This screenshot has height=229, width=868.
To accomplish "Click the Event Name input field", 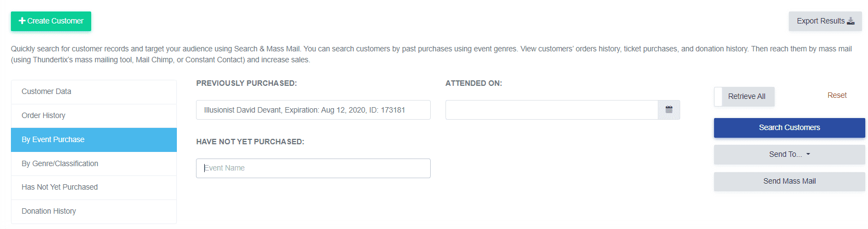I will pos(313,168).
